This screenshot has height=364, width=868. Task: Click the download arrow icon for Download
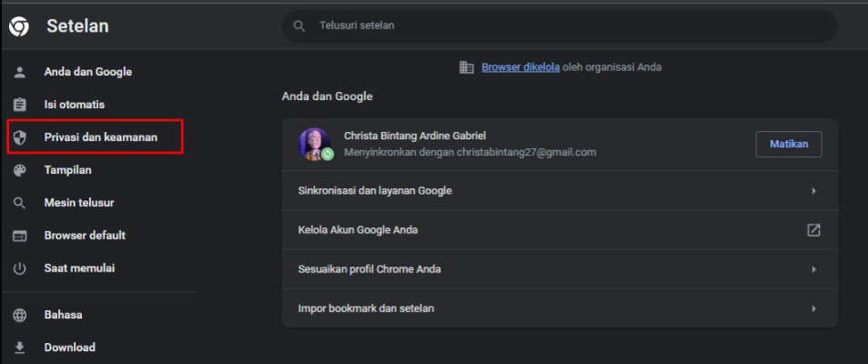[x=19, y=348]
